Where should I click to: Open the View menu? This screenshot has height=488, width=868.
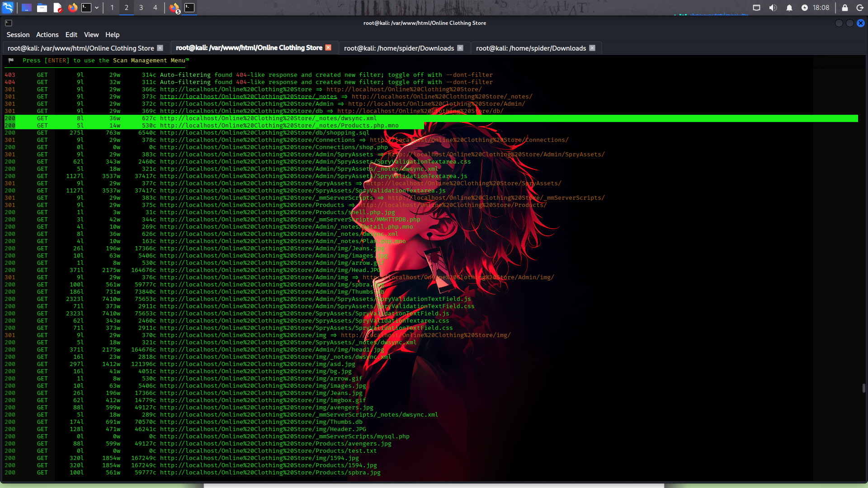(91, 35)
